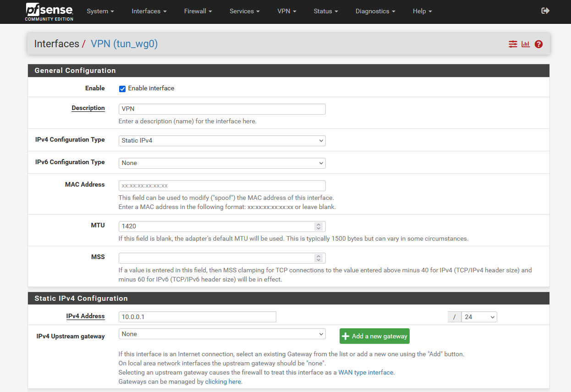This screenshot has width=571, height=392.
Task: Click the logout icon in navbar
Action: (545, 11)
